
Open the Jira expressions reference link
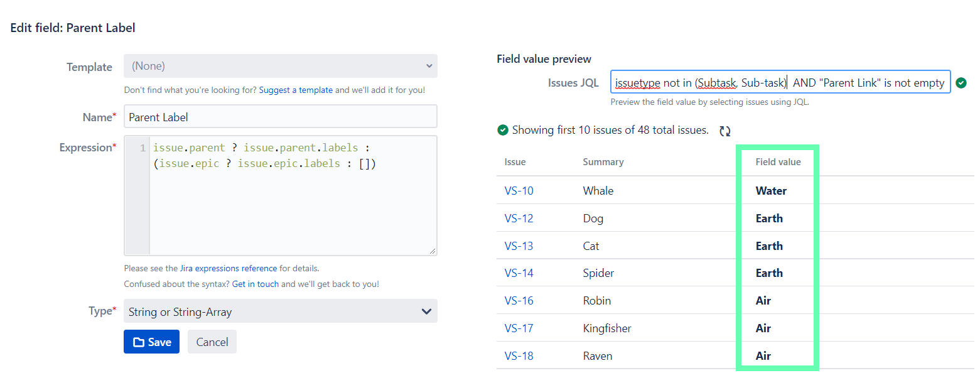coord(229,268)
